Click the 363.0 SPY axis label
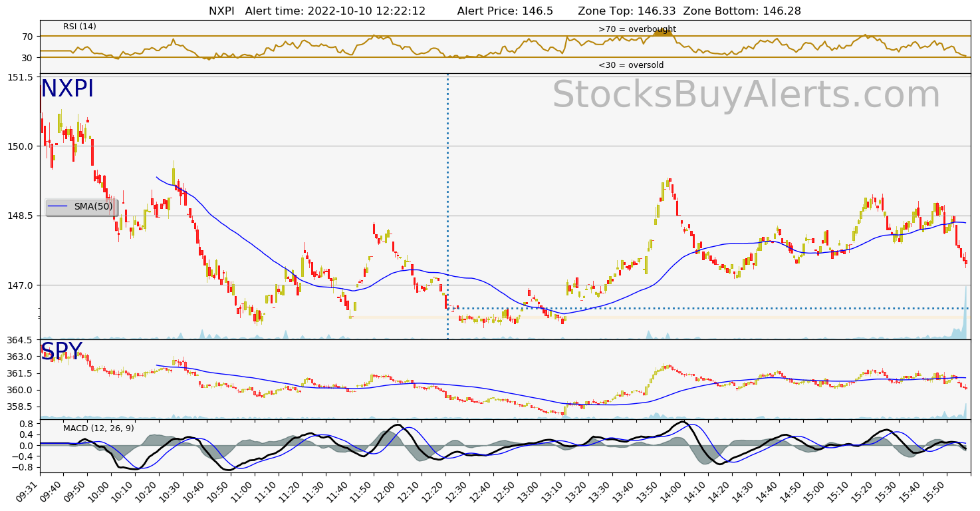 (21, 357)
